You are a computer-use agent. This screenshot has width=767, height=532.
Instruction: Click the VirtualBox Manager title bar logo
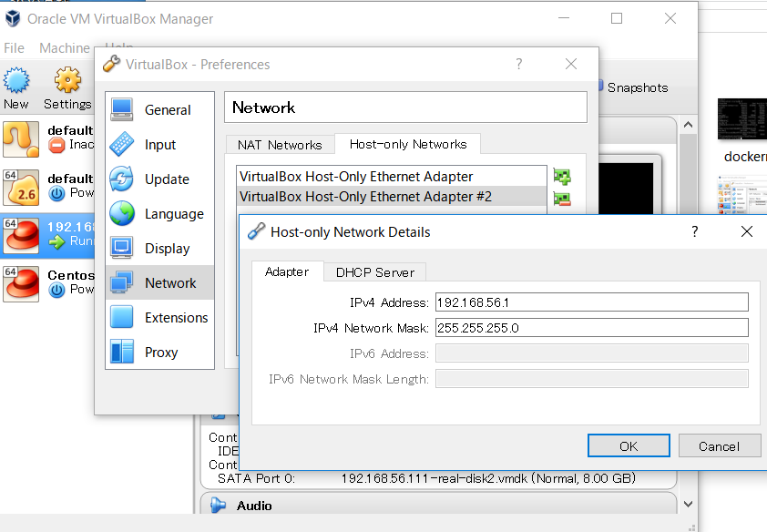(13, 19)
